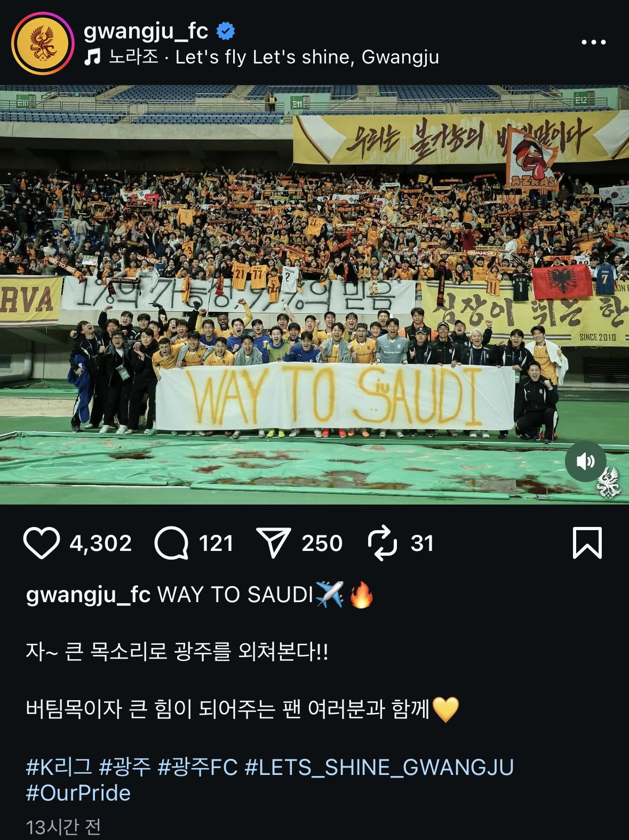View the 121 comments count

click(x=216, y=543)
